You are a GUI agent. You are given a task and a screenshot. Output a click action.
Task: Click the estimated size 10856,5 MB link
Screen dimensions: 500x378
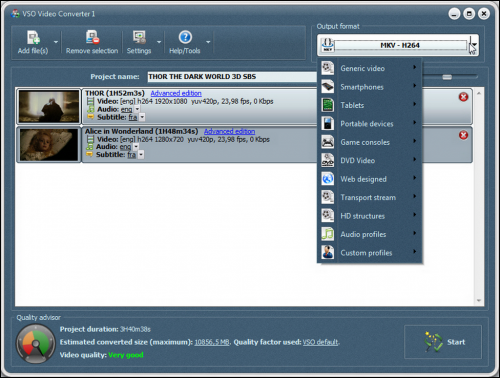(x=212, y=342)
